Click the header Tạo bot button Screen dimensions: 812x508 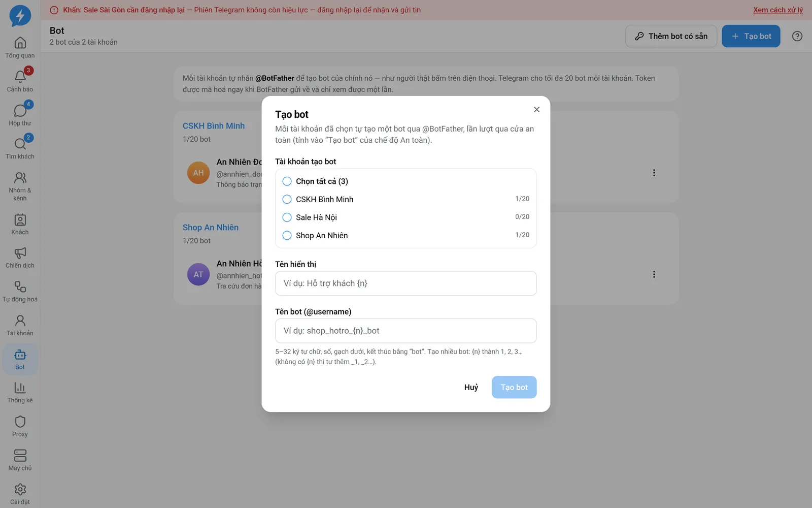751,36
